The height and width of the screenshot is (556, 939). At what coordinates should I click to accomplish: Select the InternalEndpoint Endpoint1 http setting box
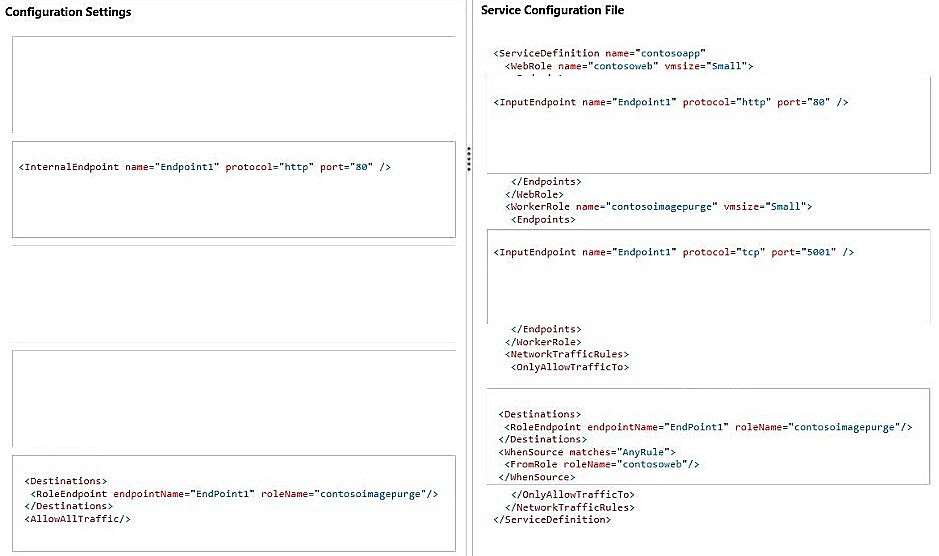[234, 189]
